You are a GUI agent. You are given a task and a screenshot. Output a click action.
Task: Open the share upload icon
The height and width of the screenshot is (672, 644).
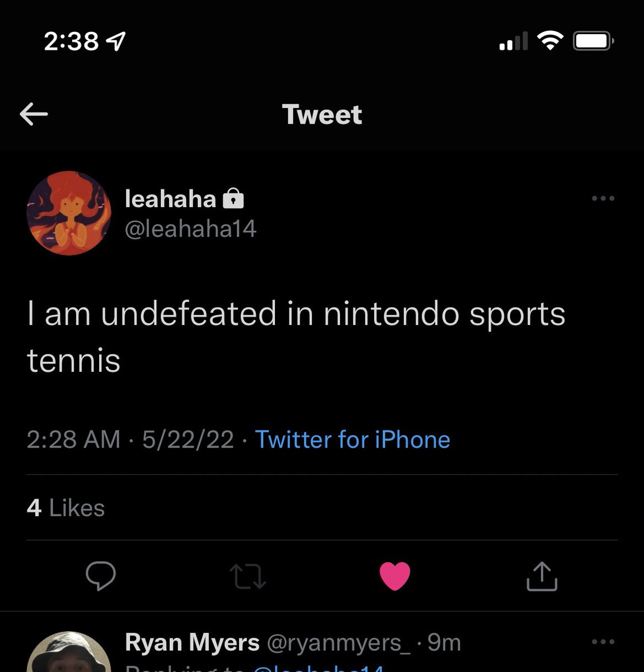(x=542, y=576)
